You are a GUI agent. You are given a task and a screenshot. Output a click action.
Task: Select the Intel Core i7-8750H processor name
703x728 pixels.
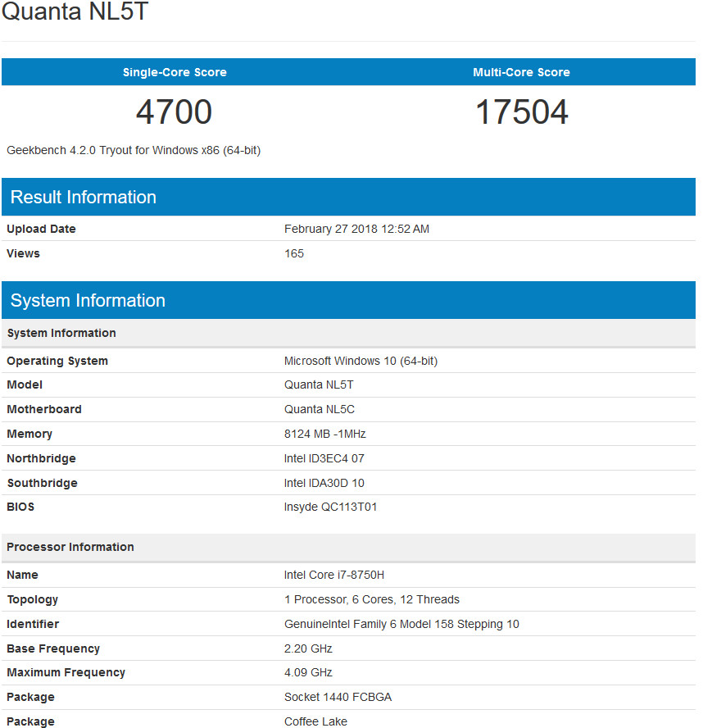pos(334,576)
